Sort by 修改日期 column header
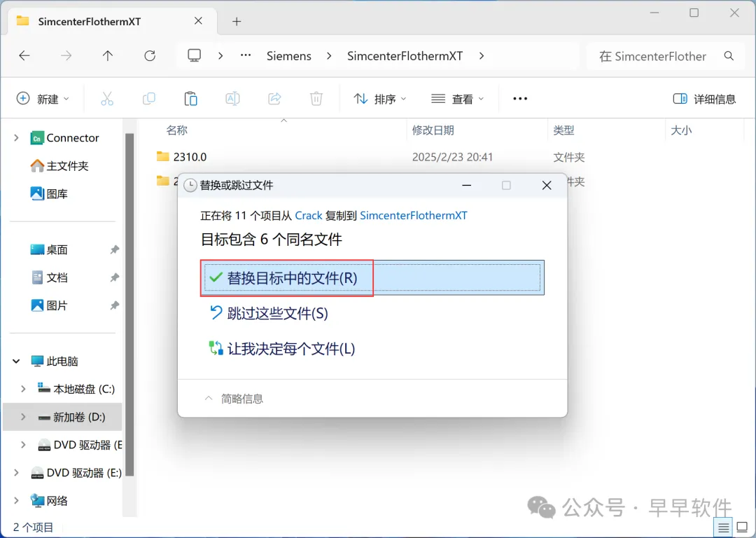 tap(433, 130)
